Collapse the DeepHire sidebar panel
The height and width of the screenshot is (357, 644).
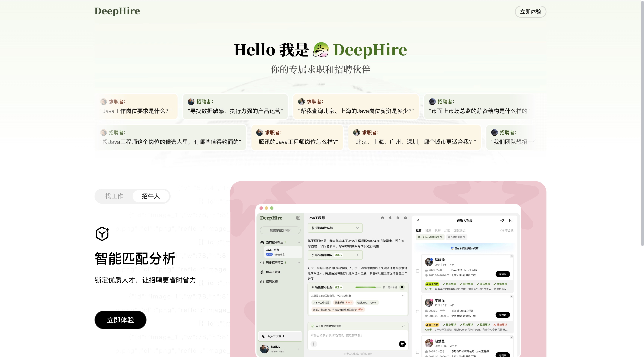pos(298,218)
